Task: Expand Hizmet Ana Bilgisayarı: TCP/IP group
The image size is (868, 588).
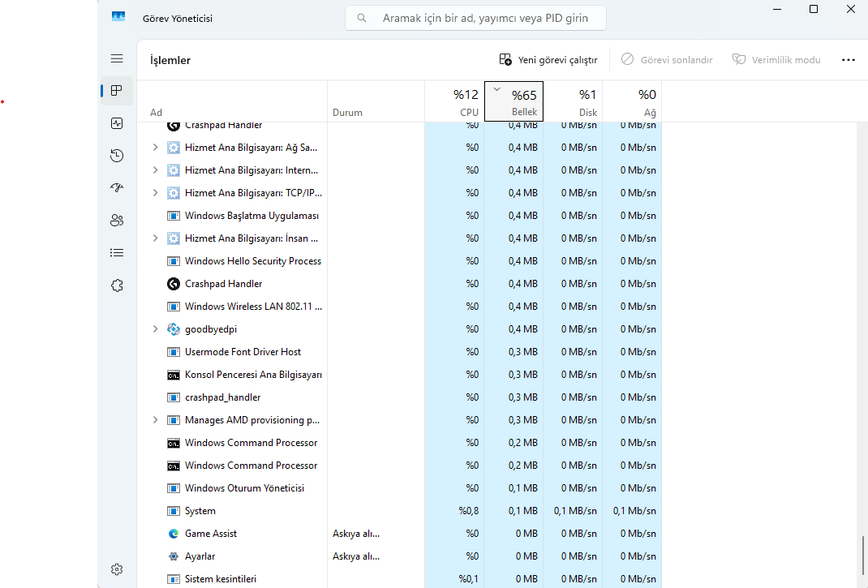Action: point(155,193)
